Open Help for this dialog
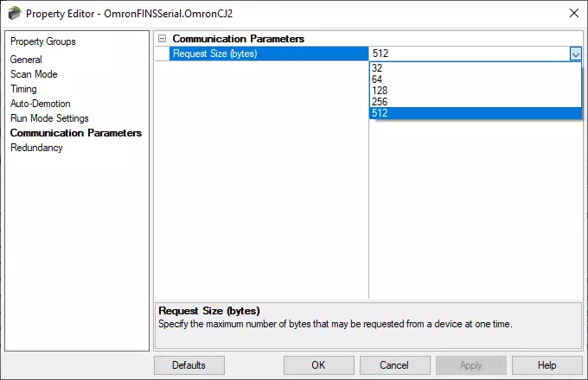Screen dimensions: 588x380 click(547, 365)
